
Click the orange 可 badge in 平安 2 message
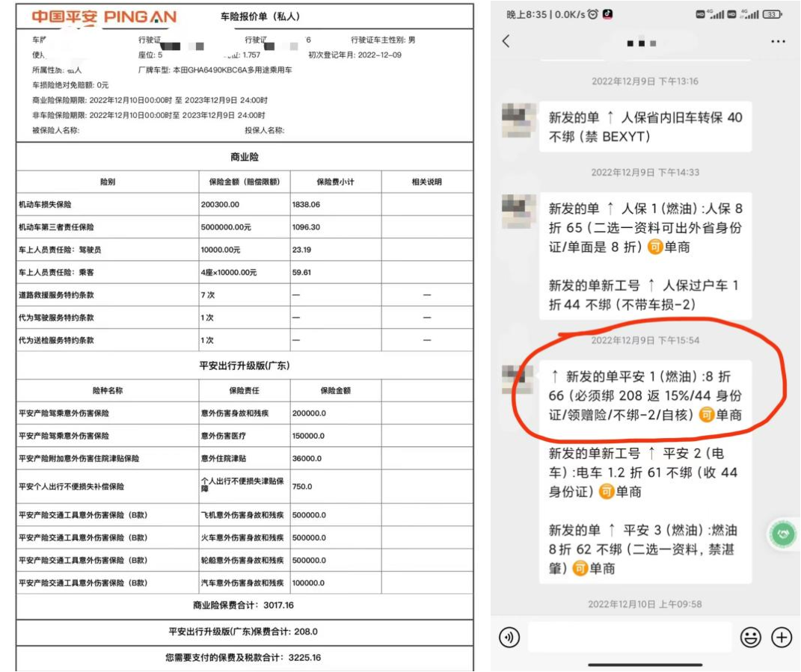[607, 491]
